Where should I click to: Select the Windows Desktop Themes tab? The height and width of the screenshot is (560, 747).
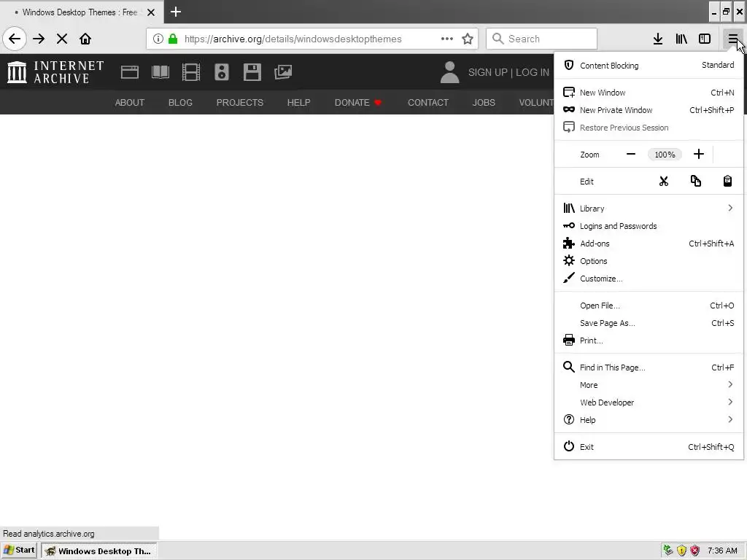[x=82, y=12]
